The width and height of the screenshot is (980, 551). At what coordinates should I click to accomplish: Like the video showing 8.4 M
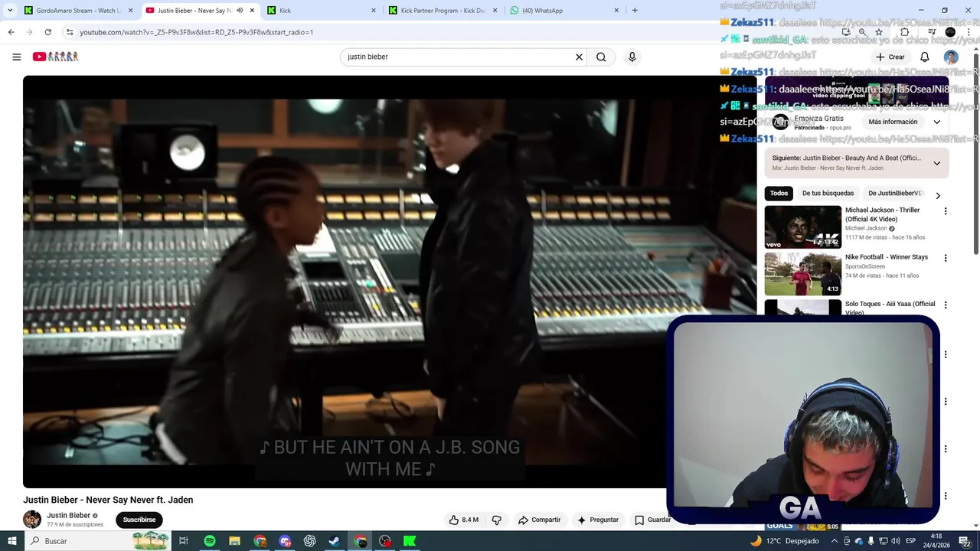click(464, 520)
